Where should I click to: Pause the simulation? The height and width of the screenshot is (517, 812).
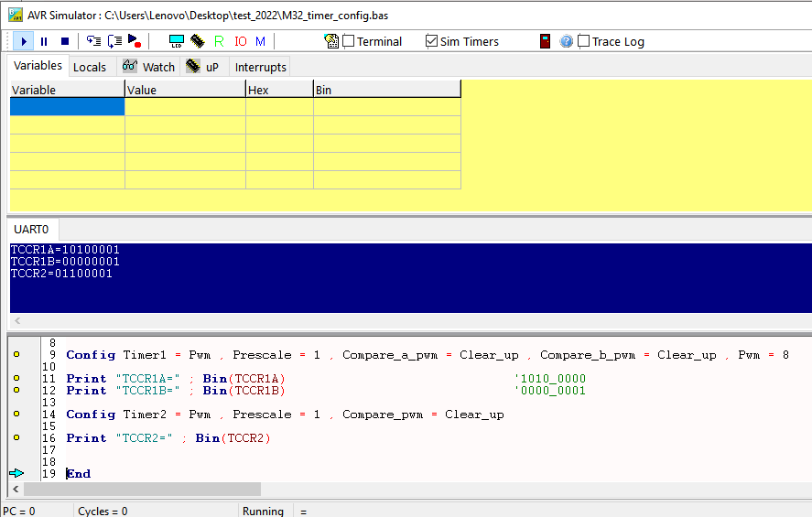(44, 41)
